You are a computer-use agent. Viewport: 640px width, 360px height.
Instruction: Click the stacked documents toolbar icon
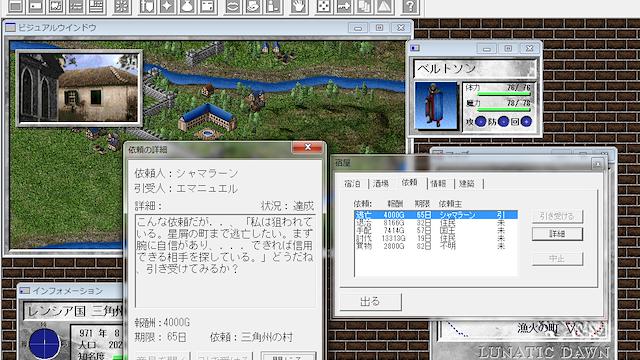point(364,6)
